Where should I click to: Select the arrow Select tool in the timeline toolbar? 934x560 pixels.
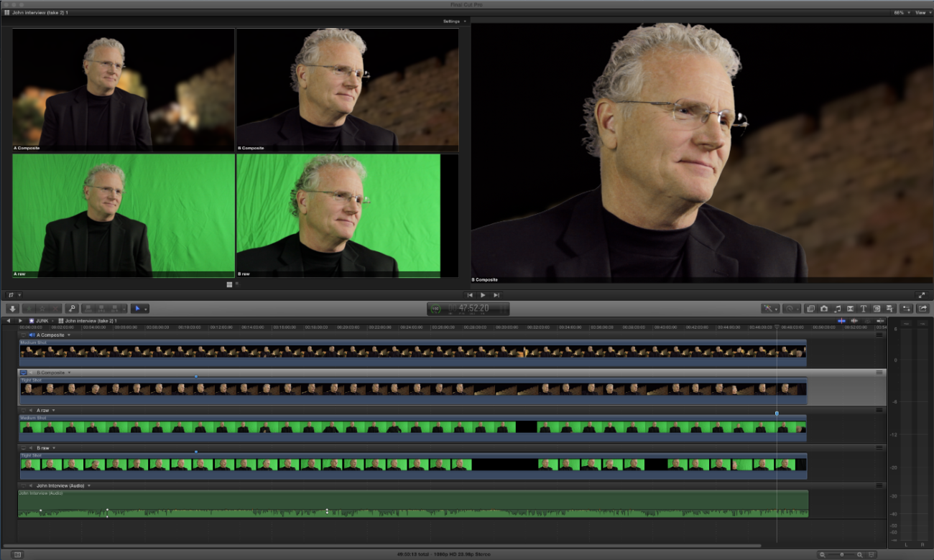tap(138, 309)
